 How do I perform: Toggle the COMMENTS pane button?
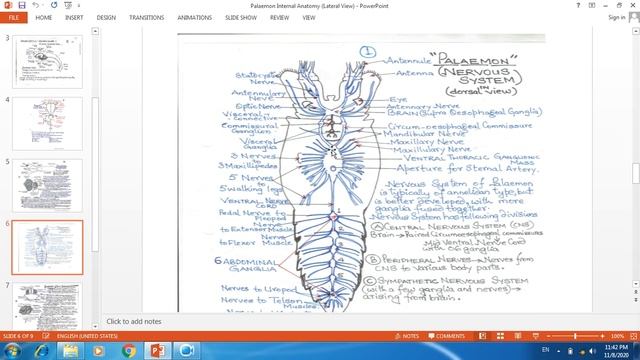click(447, 336)
